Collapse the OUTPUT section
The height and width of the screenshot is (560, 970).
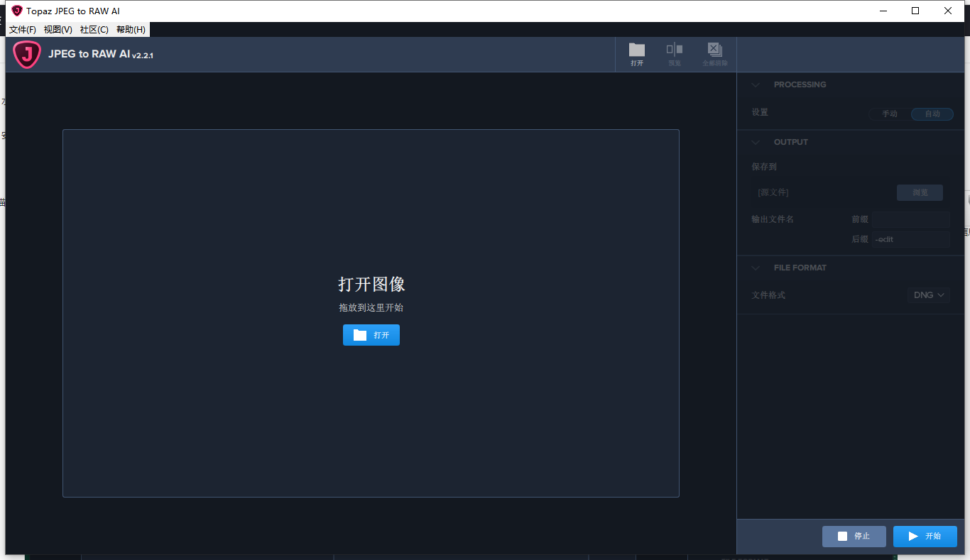point(756,142)
